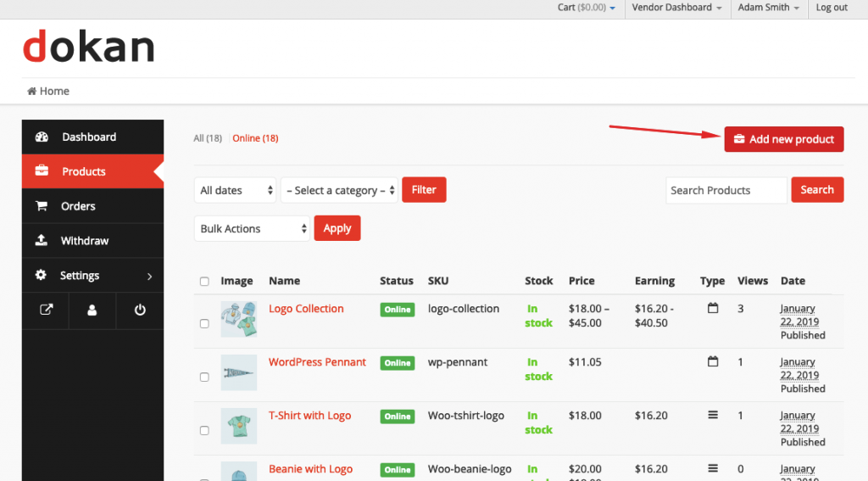Click the Withdraw upload icon in sidebar
The image size is (868, 481).
(x=41, y=240)
